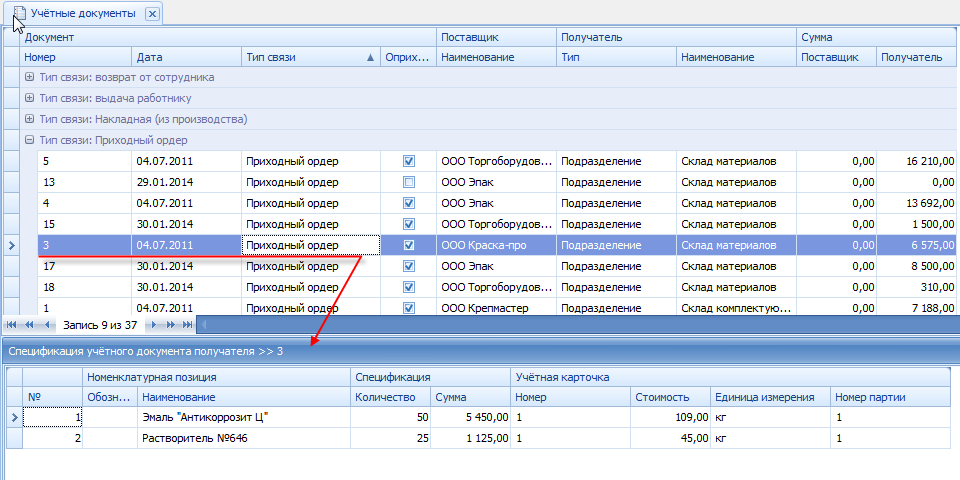Toggle Оприходован checkbox for document 18
This screenshot has width=960, height=480.
point(409,287)
